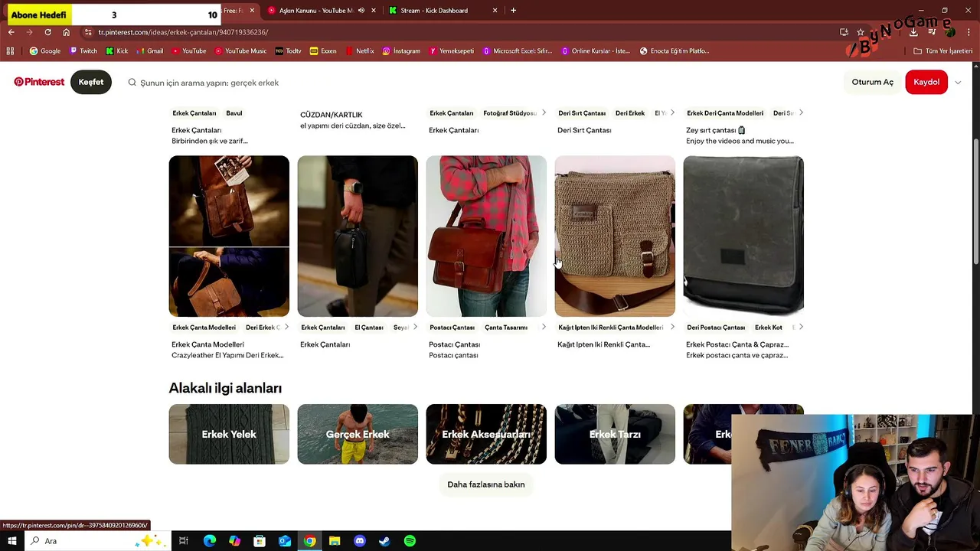This screenshot has height=551, width=980.
Task: Open the gray canvas messenger bag pin
Action: [x=743, y=236]
